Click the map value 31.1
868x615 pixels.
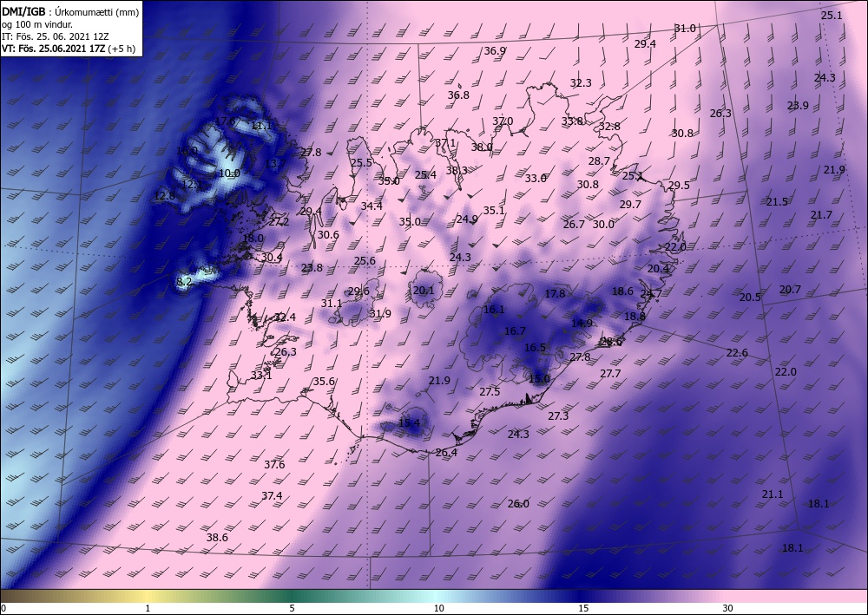pos(332,303)
